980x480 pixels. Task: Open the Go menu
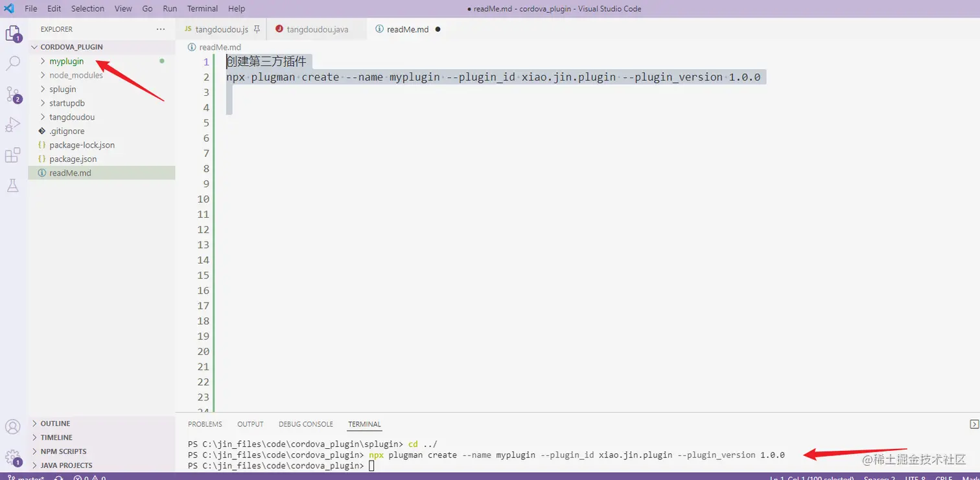(147, 8)
